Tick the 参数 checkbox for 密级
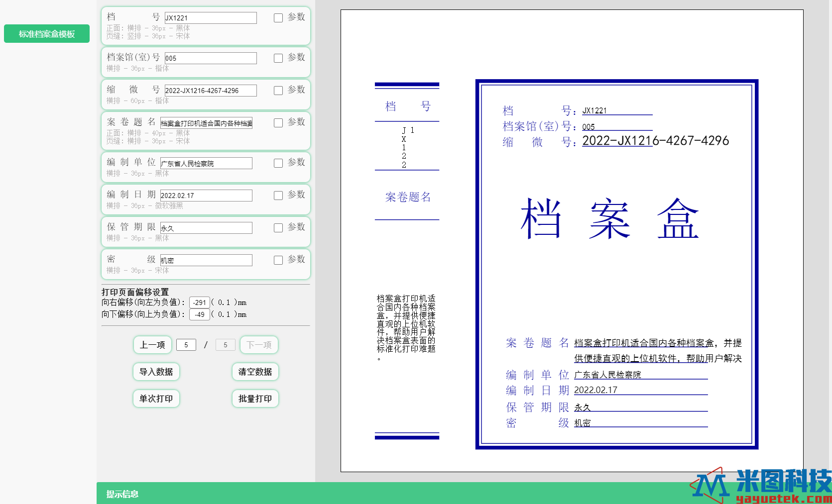 (278, 260)
